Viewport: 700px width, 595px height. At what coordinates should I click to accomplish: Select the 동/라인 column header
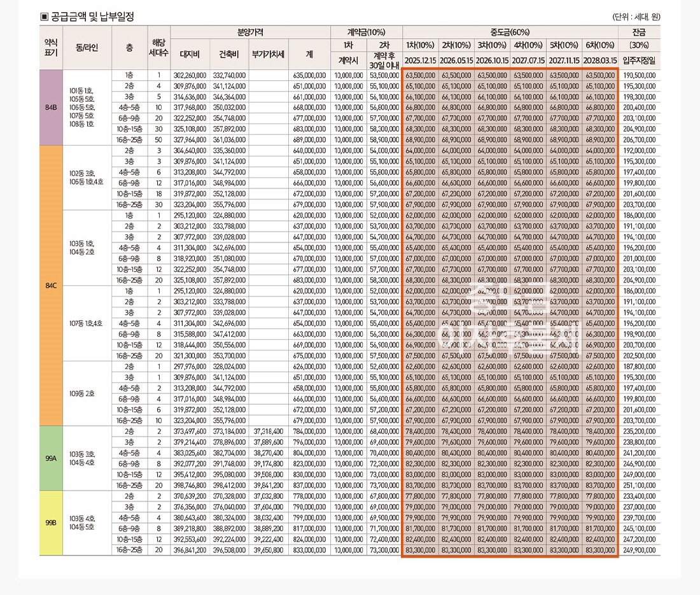87,47
